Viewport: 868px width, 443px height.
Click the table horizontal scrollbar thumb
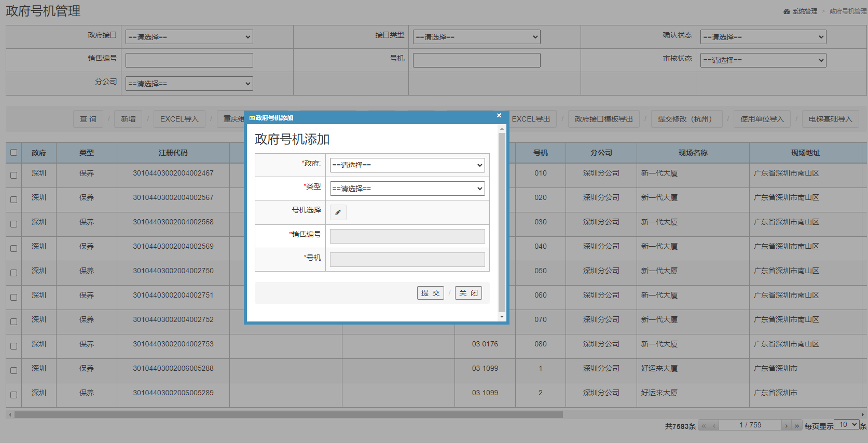pos(288,415)
